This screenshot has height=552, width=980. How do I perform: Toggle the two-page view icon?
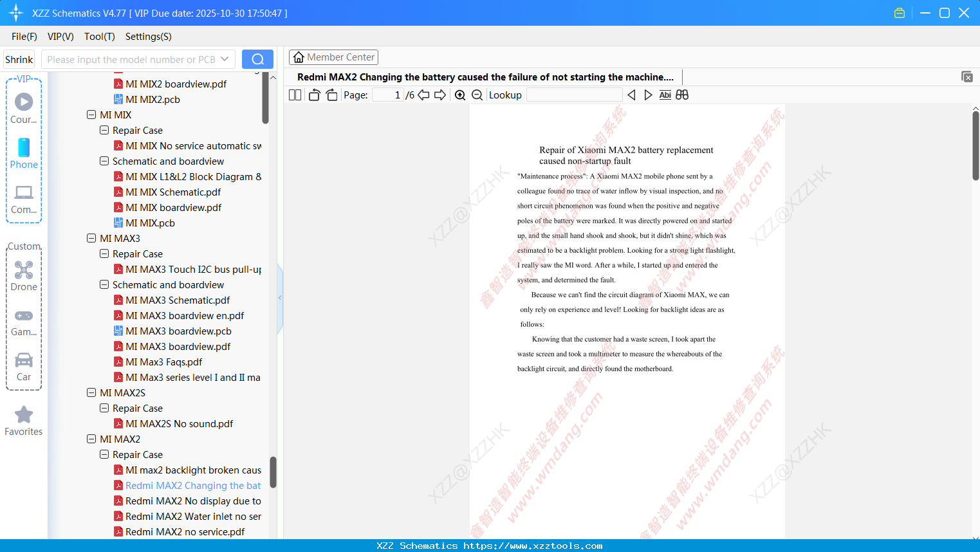pyautogui.click(x=295, y=95)
